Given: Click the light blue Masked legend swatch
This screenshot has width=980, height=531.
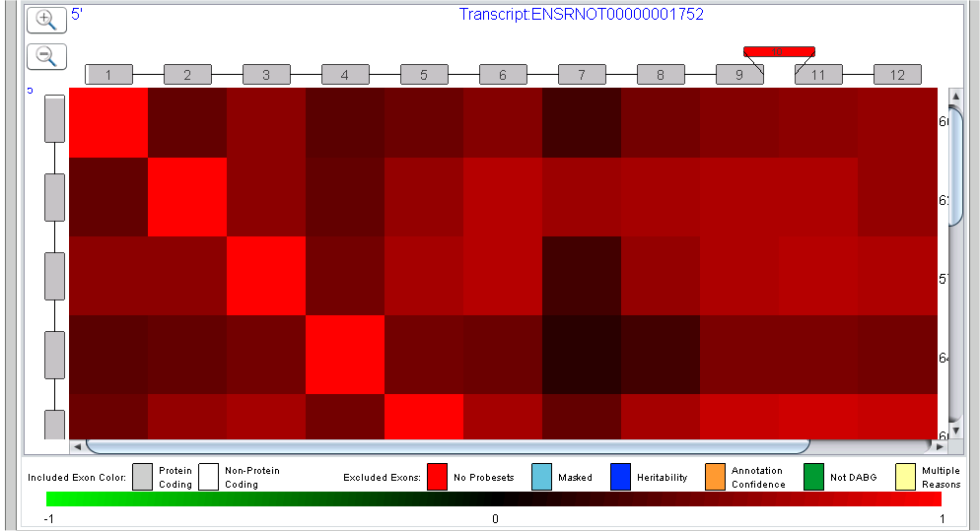Looking at the screenshot, I should 542,477.
